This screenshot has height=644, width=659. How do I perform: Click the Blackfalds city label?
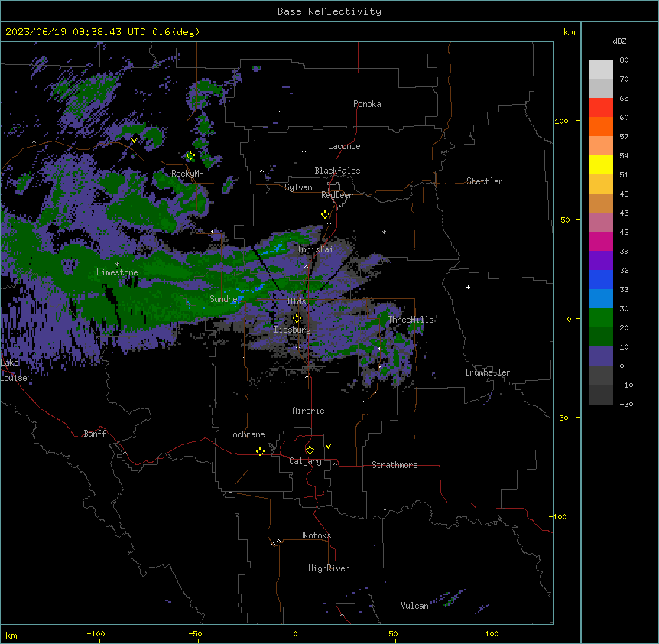point(337,171)
